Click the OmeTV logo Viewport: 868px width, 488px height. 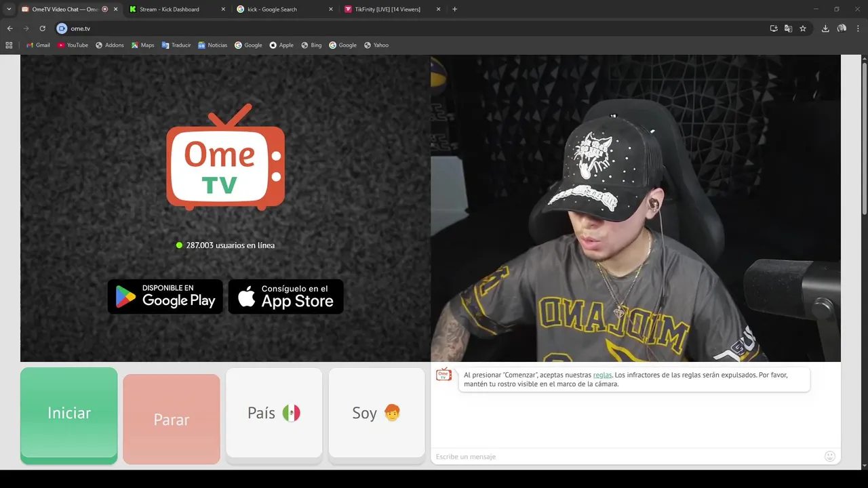[x=225, y=157]
